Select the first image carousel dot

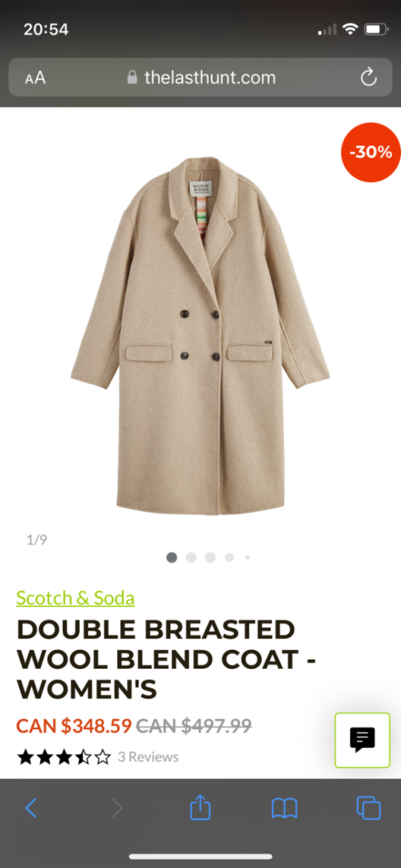click(172, 558)
